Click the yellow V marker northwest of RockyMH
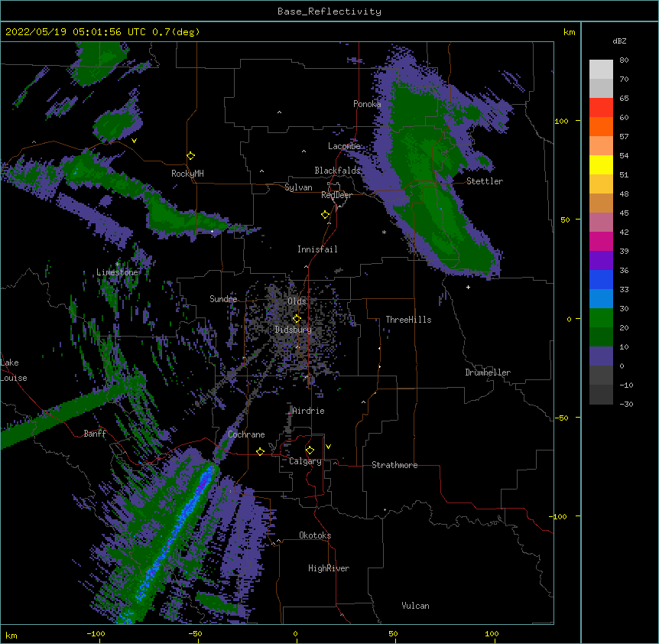The width and height of the screenshot is (659, 644). [134, 141]
